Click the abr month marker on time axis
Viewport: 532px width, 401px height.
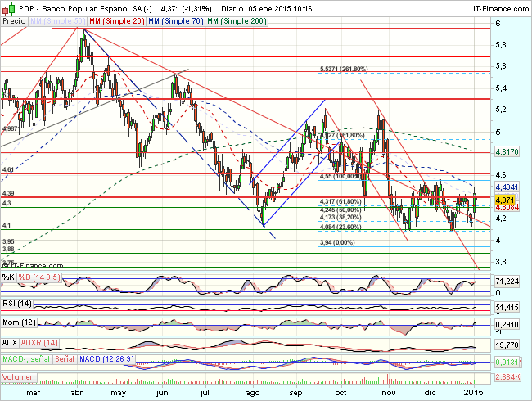(x=78, y=393)
